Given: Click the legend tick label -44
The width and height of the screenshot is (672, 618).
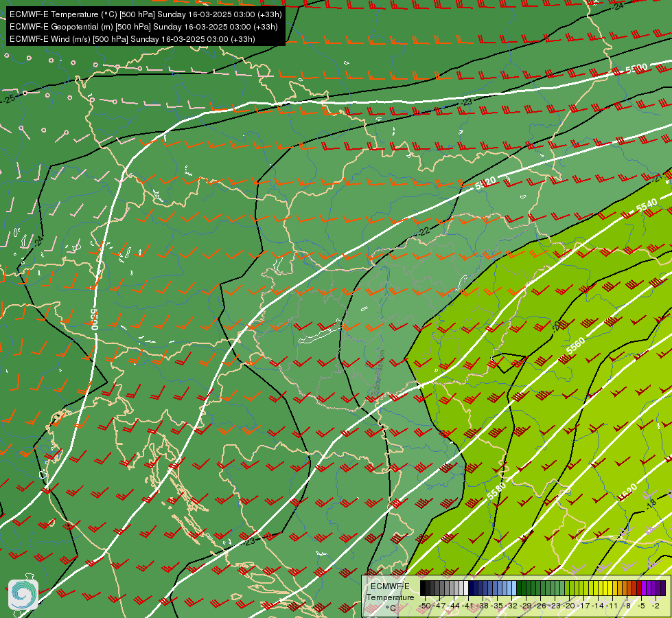Looking at the screenshot, I should 453,606.
